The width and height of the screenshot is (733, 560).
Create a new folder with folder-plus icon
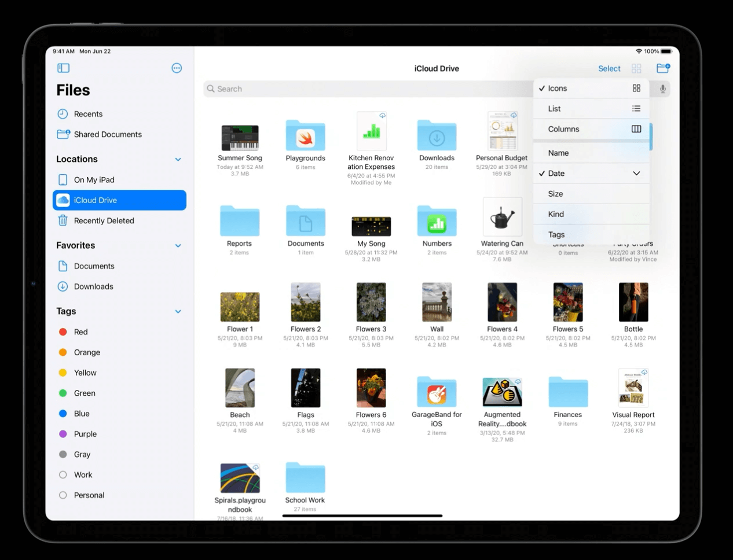663,68
